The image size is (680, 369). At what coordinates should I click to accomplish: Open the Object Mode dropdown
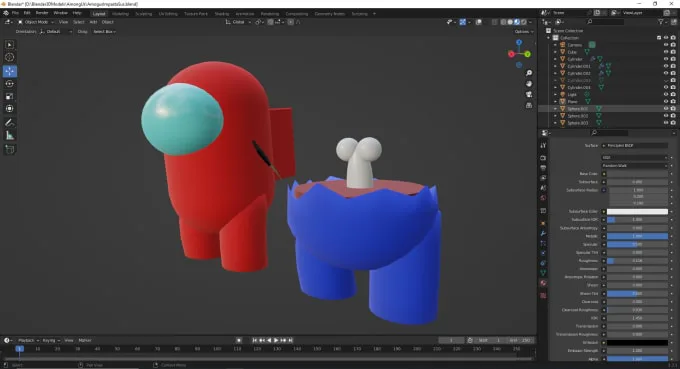click(36, 22)
